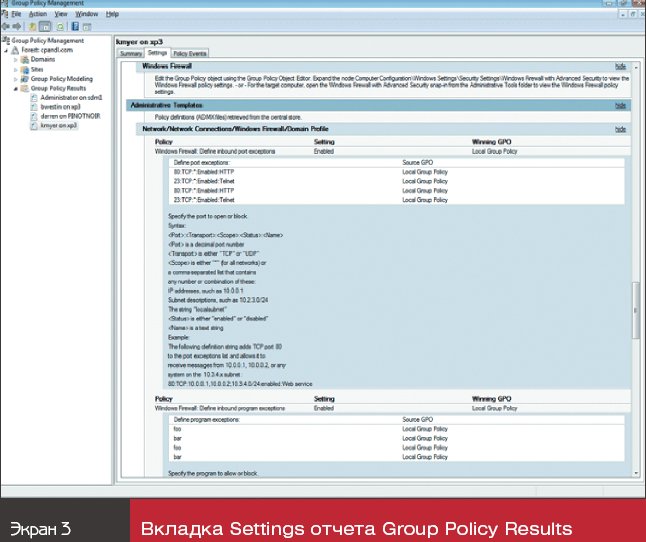Open the View menu
Image resolution: width=646 pixels, height=542 pixels.
[61, 15]
